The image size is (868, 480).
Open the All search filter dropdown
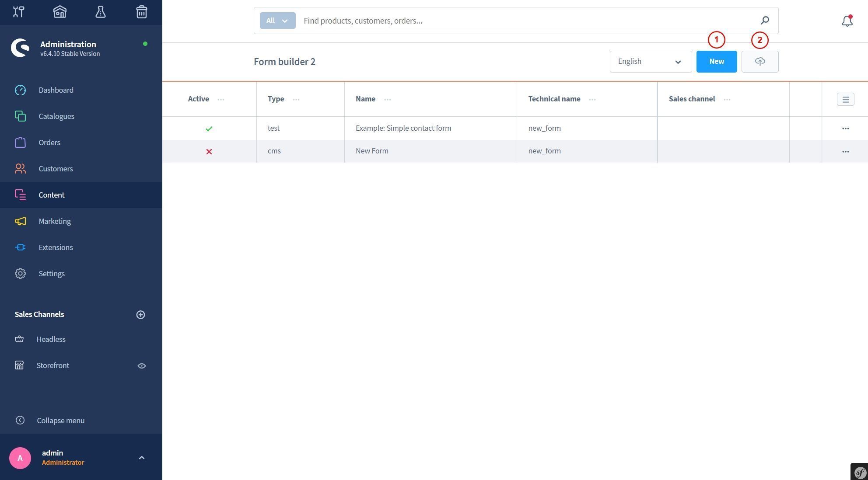click(x=277, y=21)
